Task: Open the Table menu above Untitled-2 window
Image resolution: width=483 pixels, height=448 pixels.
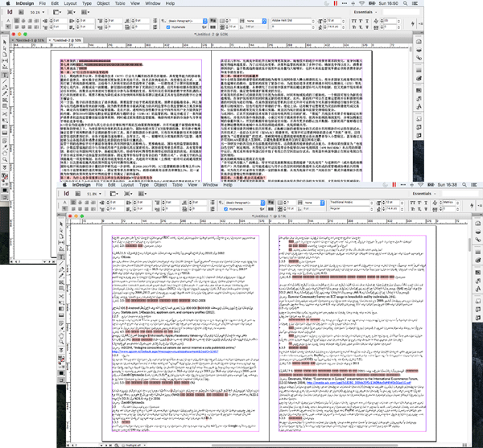Action: pos(120,3)
